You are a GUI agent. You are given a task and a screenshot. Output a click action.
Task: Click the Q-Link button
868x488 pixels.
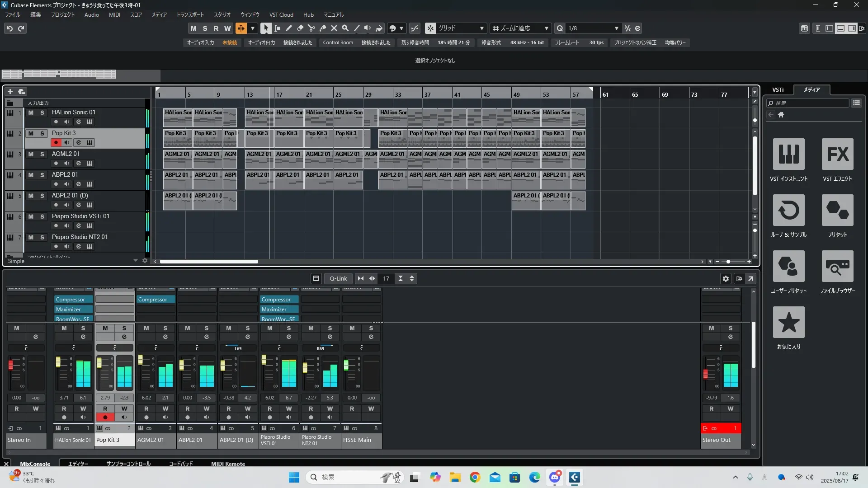point(338,278)
